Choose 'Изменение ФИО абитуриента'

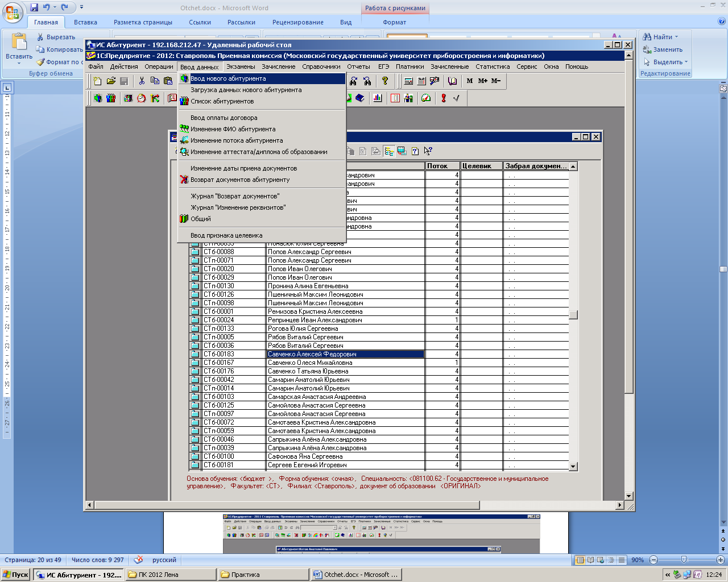coord(262,129)
